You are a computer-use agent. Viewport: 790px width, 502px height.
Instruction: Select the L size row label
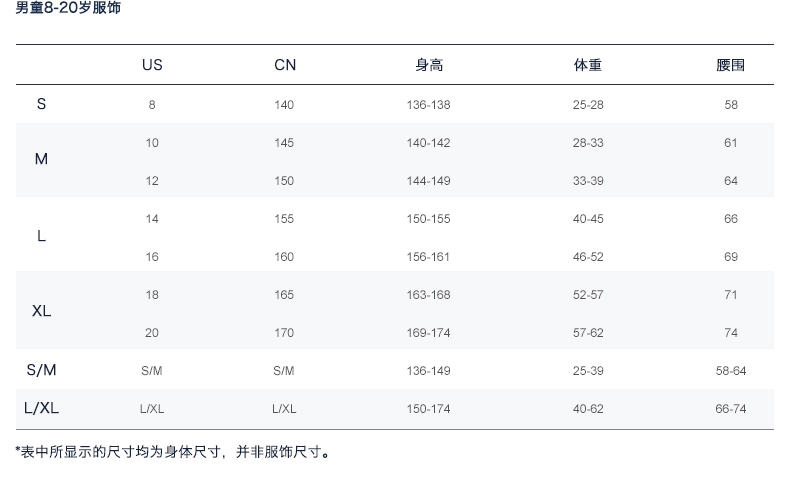(41, 236)
